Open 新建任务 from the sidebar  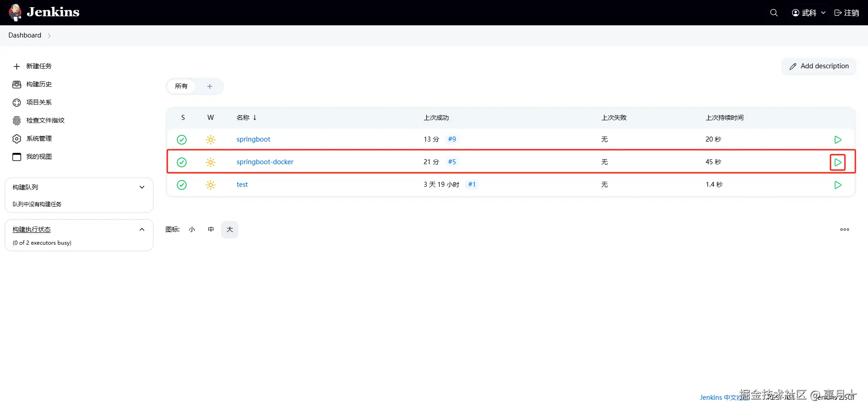39,66
